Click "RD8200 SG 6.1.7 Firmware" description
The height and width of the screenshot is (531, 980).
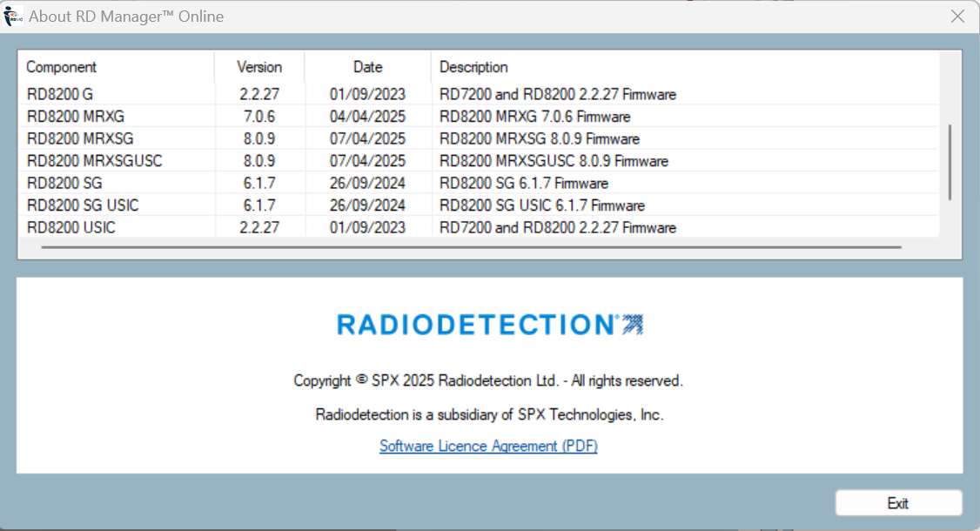[x=524, y=183]
